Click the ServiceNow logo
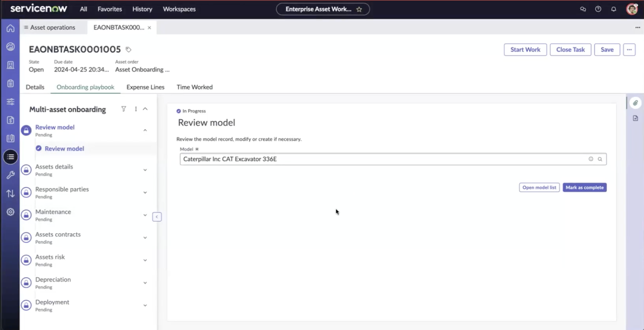This screenshot has height=330, width=644. pyautogui.click(x=39, y=8)
